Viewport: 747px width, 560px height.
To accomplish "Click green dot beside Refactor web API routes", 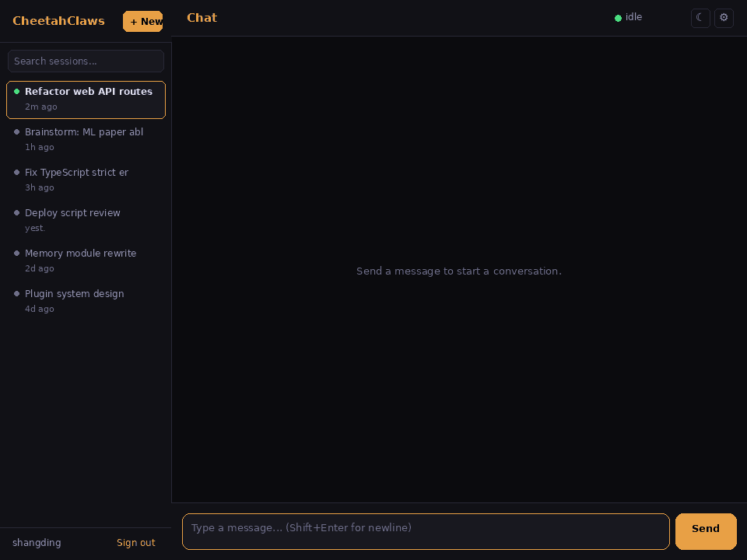I will coord(16,92).
